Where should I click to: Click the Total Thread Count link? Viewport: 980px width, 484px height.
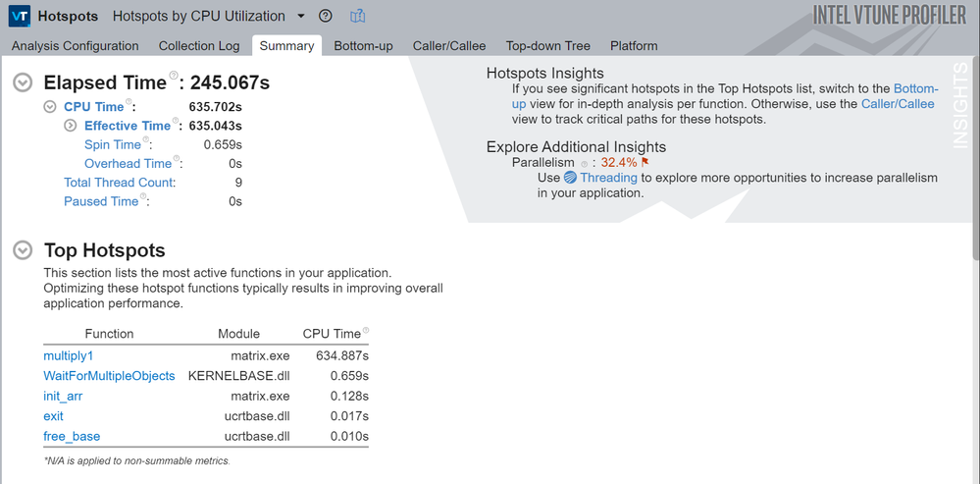click(119, 183)
